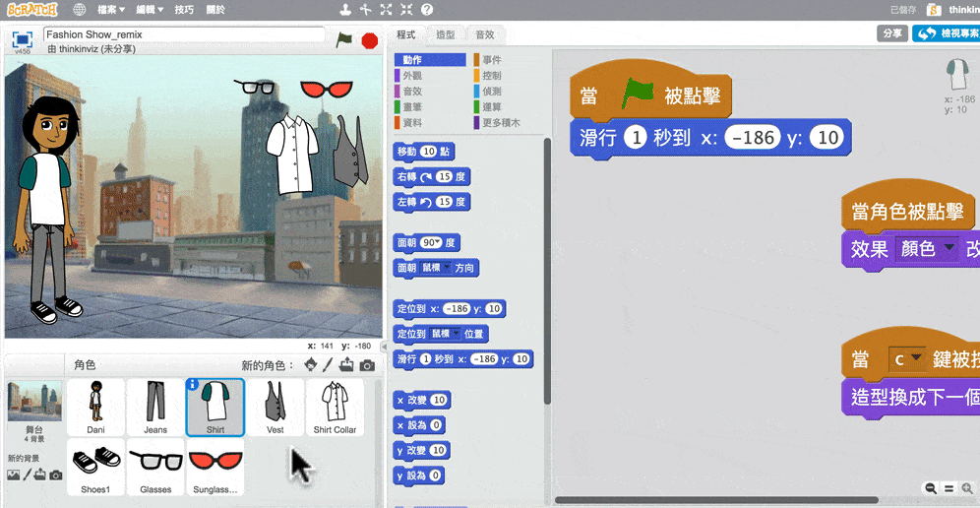980x508 pixels.
Task: Open Shirt sprite info button
Action: 193,384
